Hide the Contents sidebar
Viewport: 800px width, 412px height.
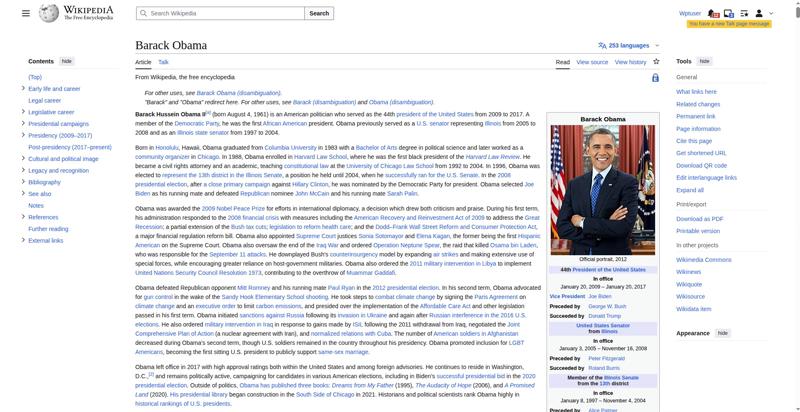(x=67, y=61)
